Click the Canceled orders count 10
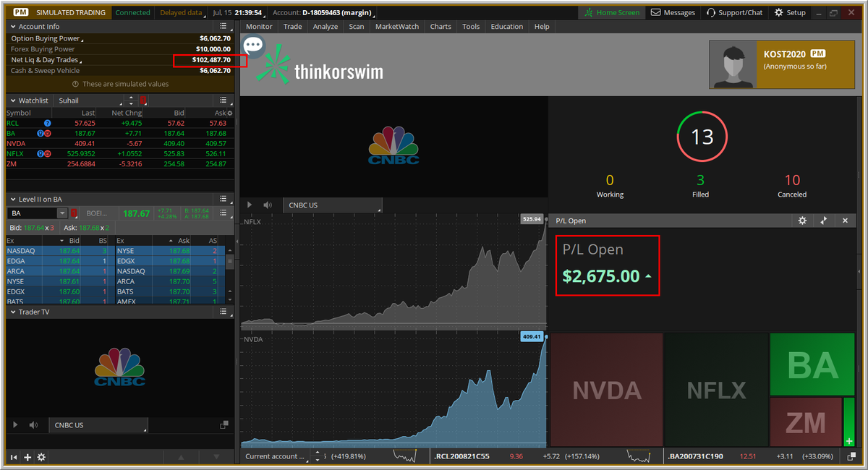The image size is (868, 470). point(792,180)
